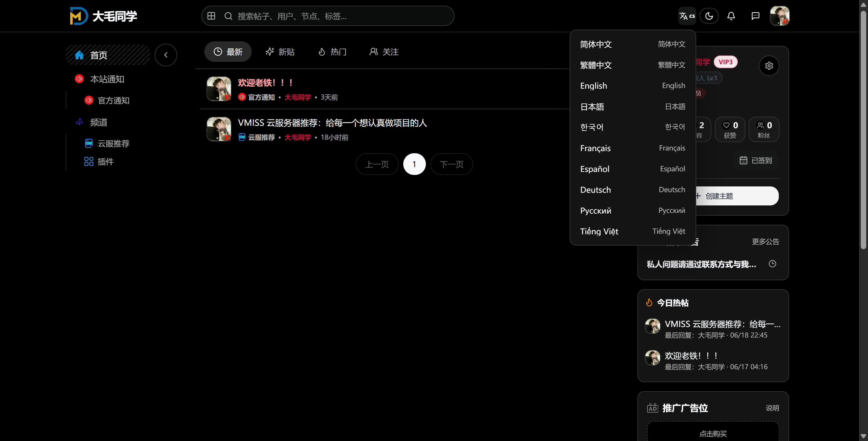The width and height of the screenshot is (868, 441).
Task: Select English language option
Action: point(633,86)
